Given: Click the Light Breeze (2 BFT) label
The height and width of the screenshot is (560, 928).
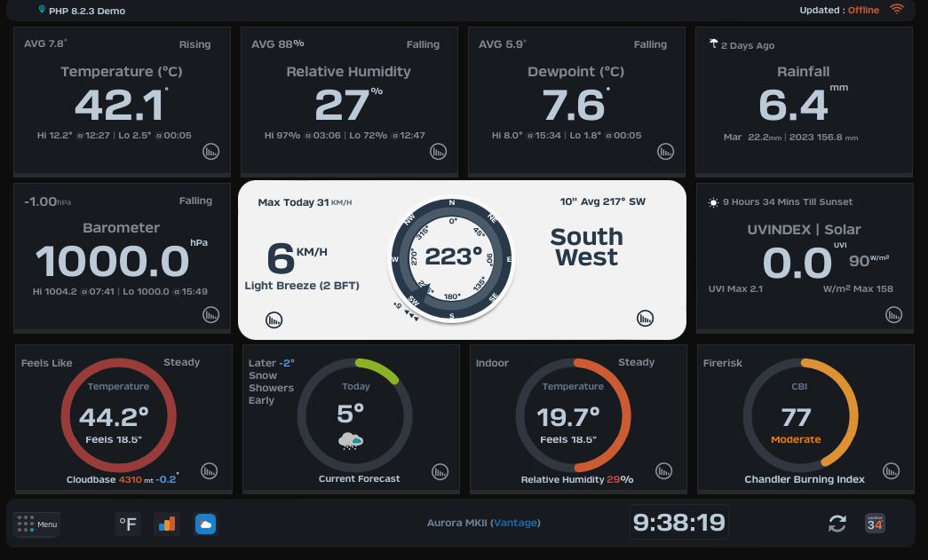Looking at the screenshot, I should [x=302, y=286].
